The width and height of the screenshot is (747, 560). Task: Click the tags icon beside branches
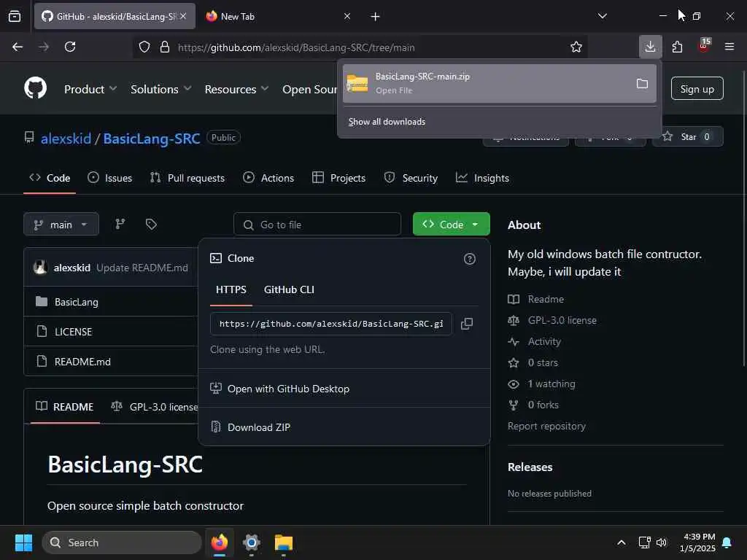click(151, 224)
